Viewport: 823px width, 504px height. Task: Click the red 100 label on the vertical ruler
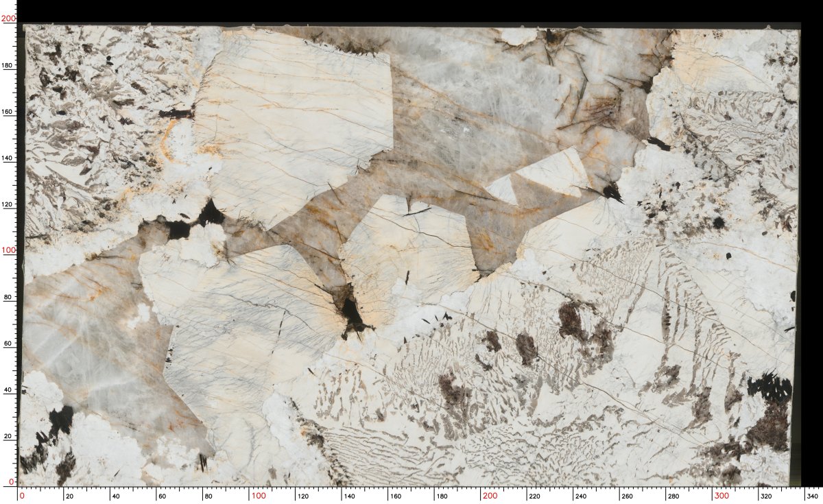tap(8, 250)
